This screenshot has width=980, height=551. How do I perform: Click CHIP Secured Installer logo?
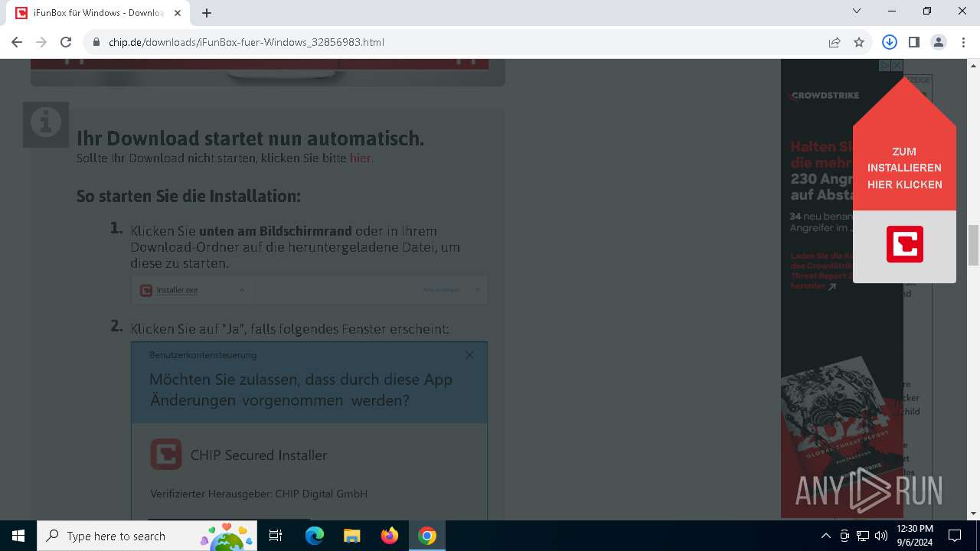pos(166,455)
